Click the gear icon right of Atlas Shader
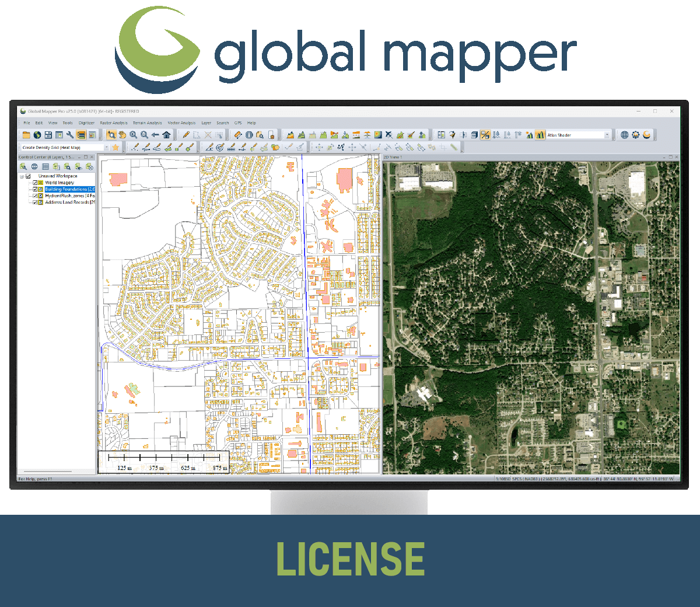 click(635, 135)
